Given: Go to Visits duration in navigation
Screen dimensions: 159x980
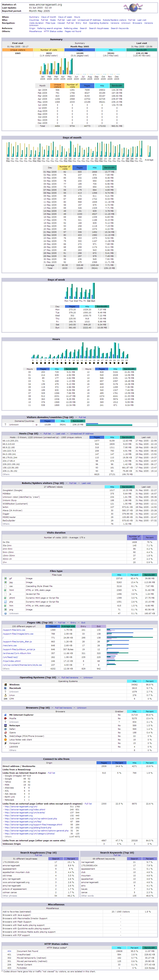Looking at the screenshot, I should (36, 23).
